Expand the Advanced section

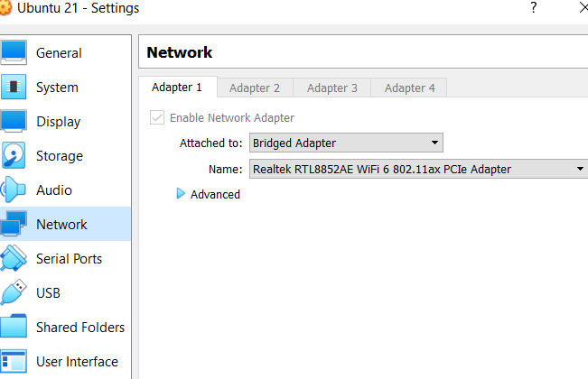pyautogui.click(x=181, y=194)
